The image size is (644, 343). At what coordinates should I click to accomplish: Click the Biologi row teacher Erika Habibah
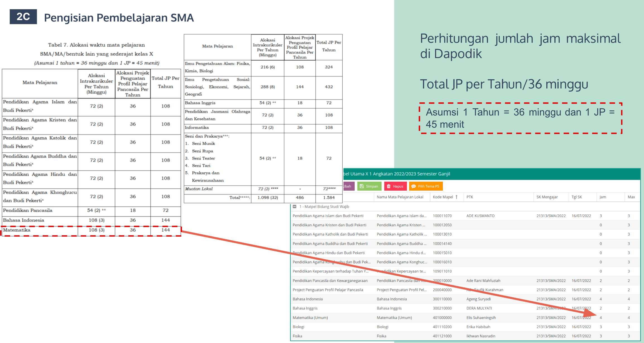[x=478, y=327]
